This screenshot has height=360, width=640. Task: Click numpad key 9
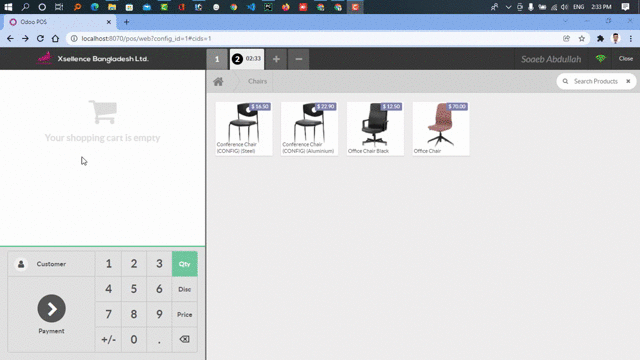pos(159,314)
